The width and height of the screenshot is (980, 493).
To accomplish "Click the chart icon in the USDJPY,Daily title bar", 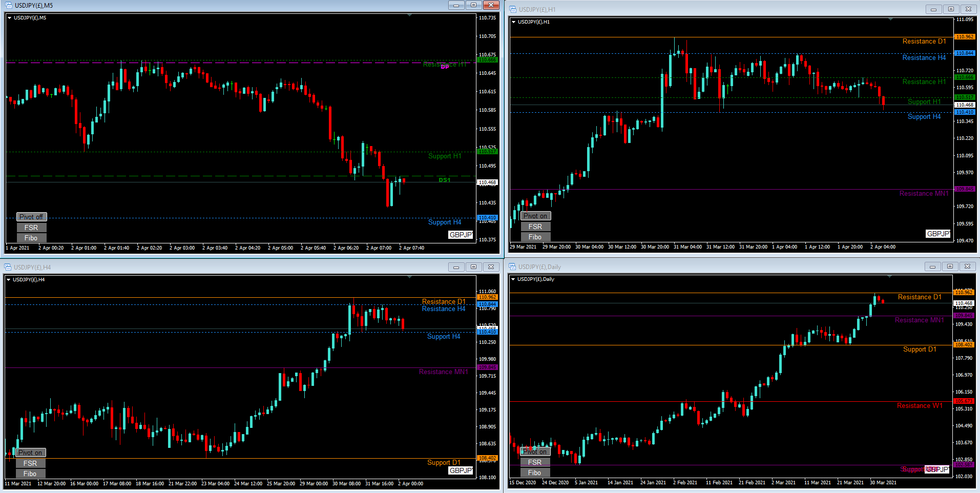I will coord(512,266).
